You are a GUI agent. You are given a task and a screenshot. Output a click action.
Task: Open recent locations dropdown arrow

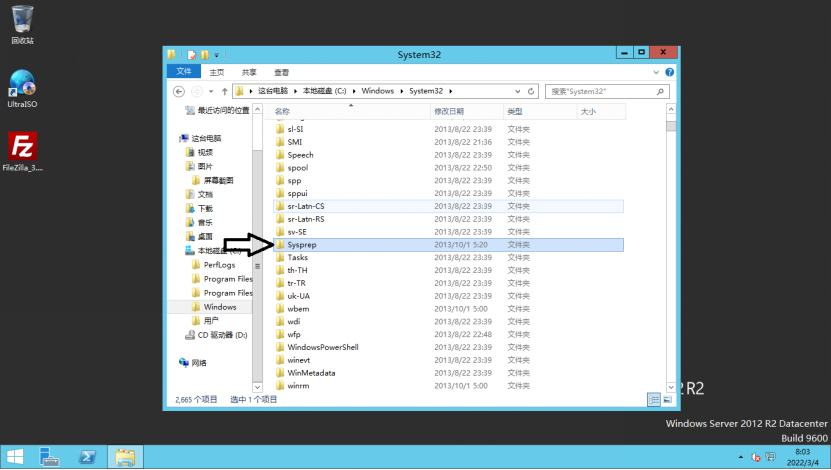pyautogui.click(x=211, y=91)
